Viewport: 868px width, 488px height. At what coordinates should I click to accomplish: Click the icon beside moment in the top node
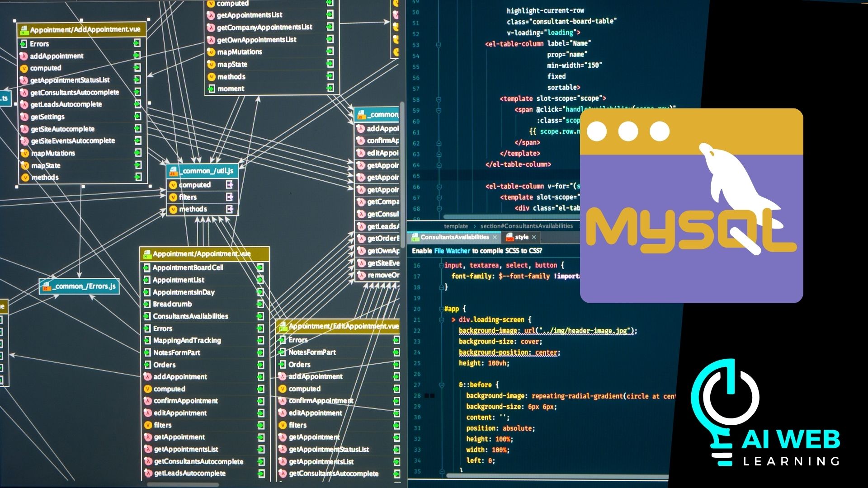click(x=211, y=89)
